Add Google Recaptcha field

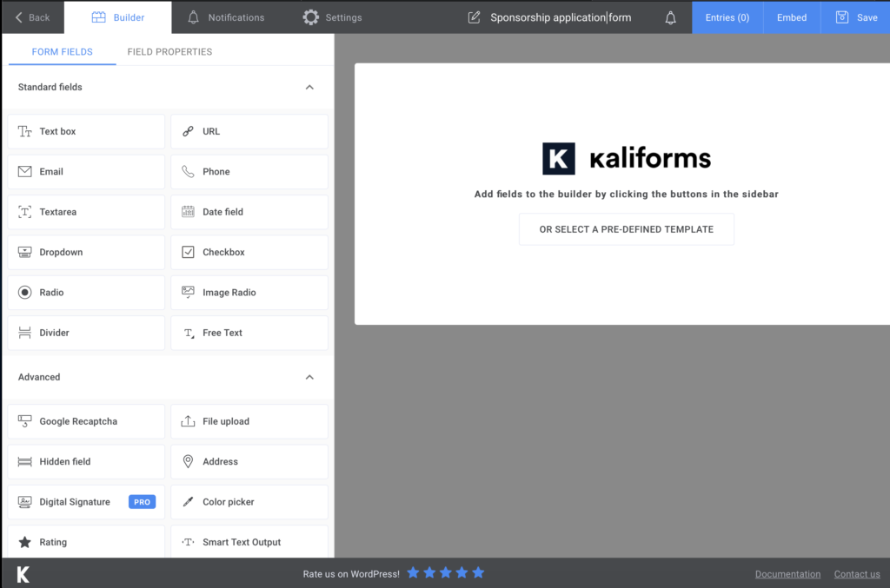86,421
